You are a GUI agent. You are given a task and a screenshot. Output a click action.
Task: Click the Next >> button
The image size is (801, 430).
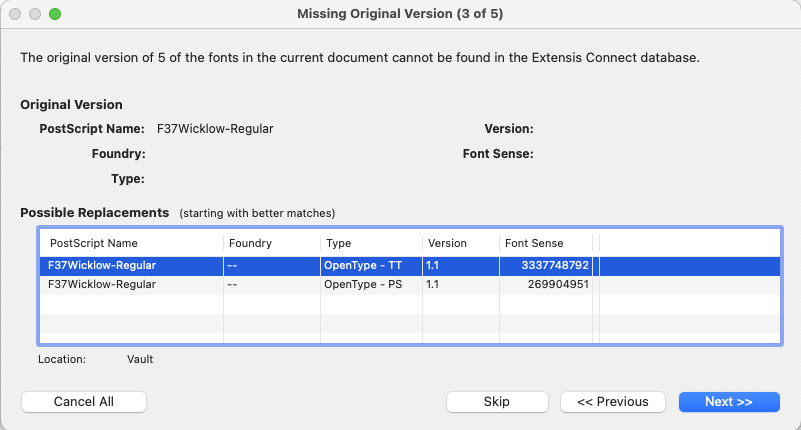[x=728, y=401]
